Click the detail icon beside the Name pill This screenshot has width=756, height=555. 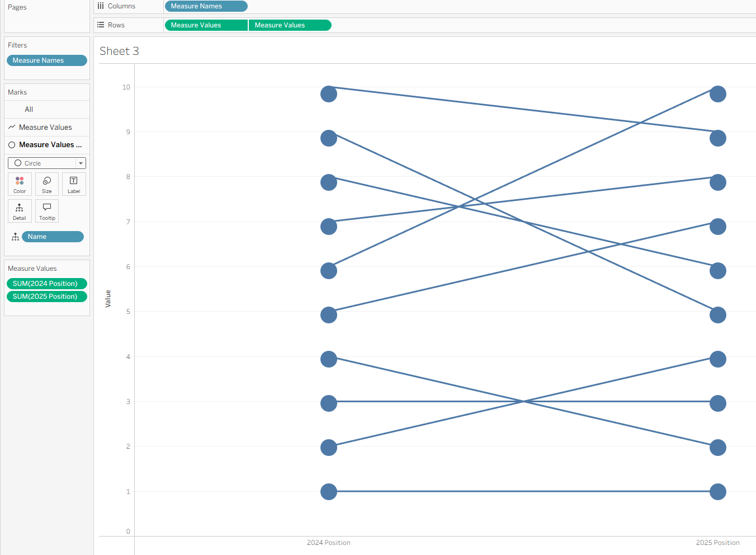click(15, 237)
